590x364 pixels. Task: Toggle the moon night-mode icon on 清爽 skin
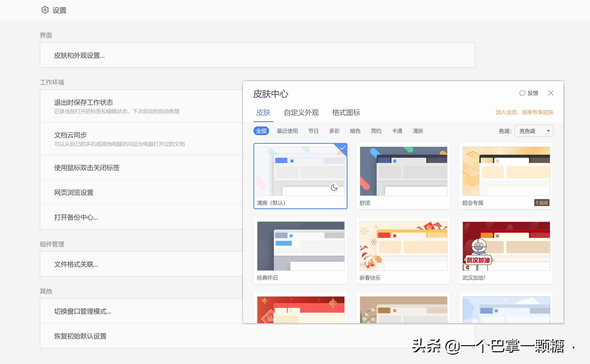[334, 188]
